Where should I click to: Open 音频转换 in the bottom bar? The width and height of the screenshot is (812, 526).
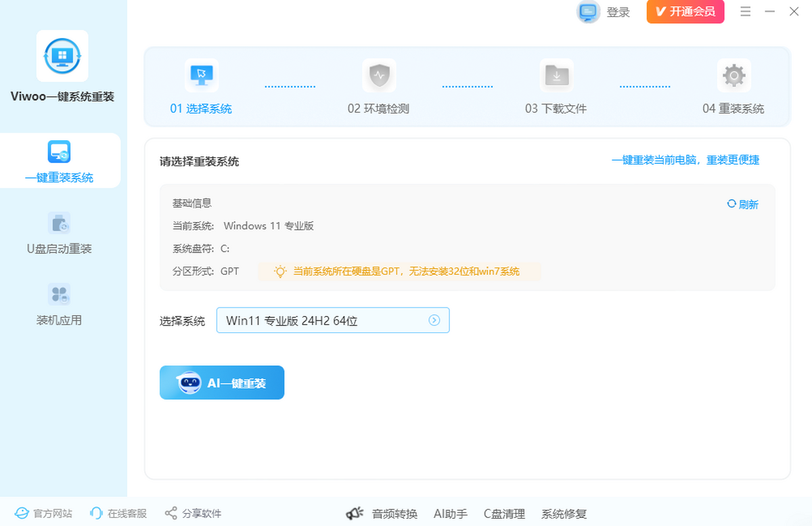pyautogui.click(x=394, y=514)
